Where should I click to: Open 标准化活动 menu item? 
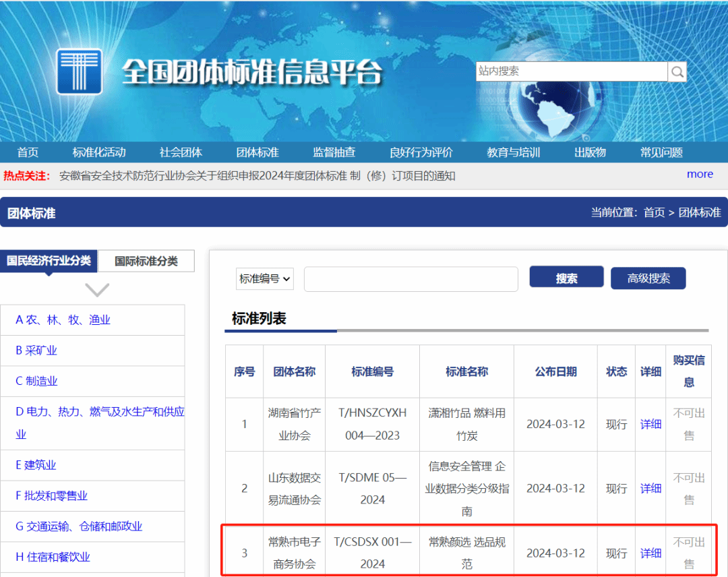coord(99,152)
